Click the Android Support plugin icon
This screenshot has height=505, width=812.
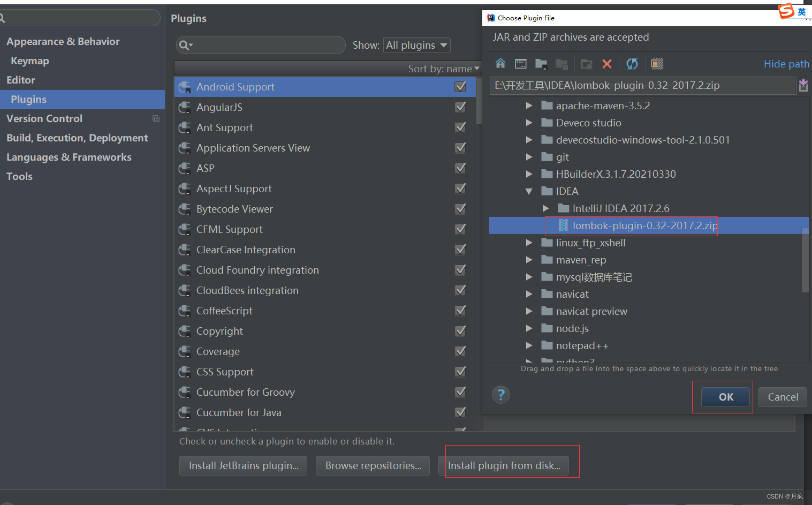click(x=185, y=87)
